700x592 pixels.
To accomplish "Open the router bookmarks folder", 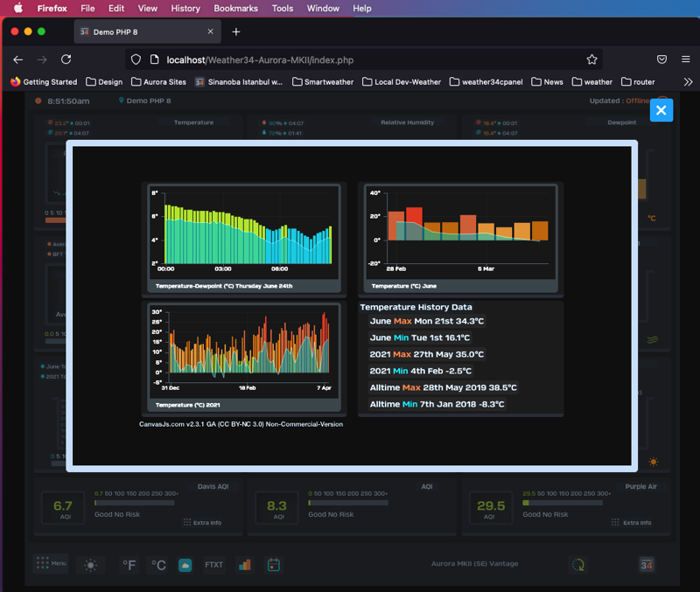I will tap(638, 82).
